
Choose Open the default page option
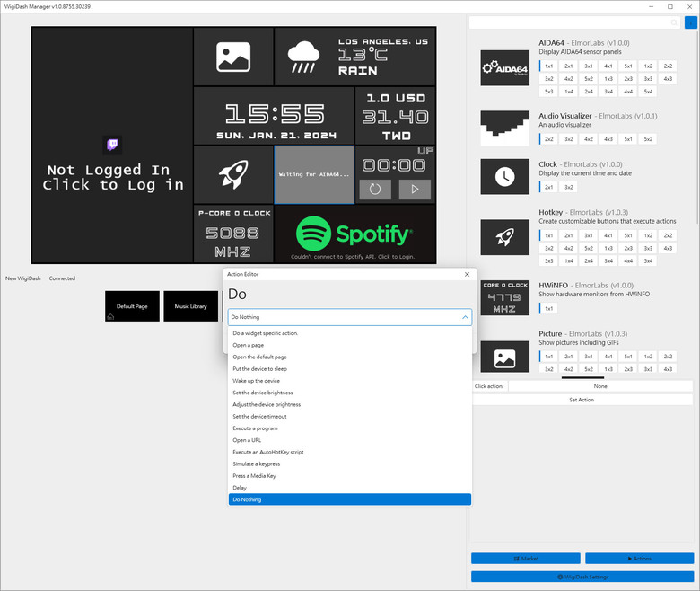point(350,357)
